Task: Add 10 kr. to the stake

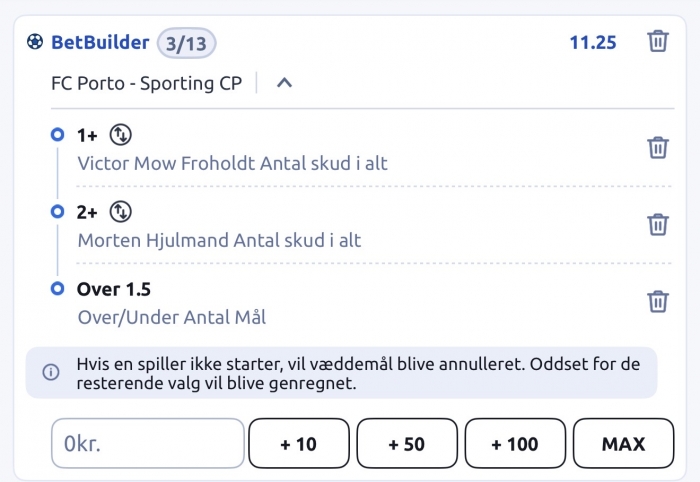Action: 299,444
